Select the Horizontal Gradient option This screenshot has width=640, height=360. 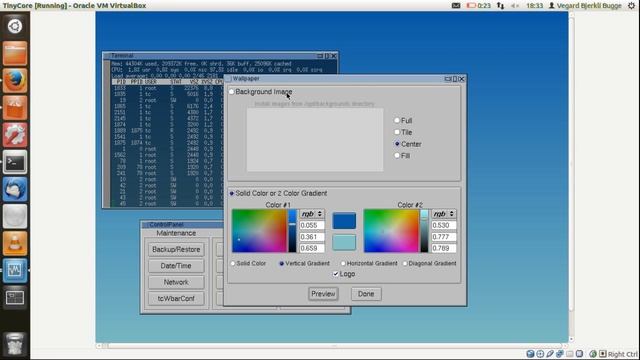[x=343, y=264]
